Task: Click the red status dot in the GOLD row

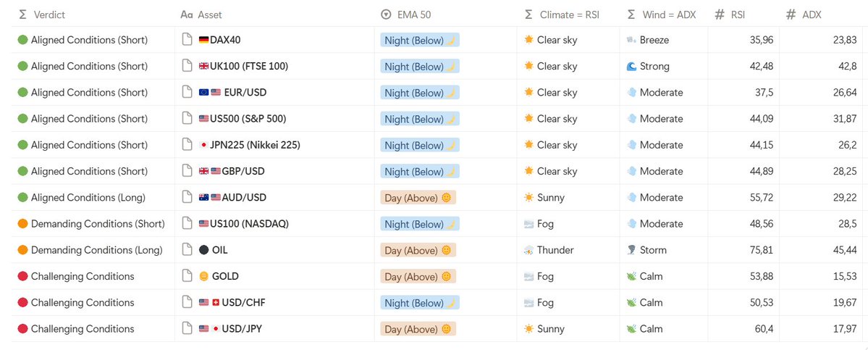Action: 22,276
